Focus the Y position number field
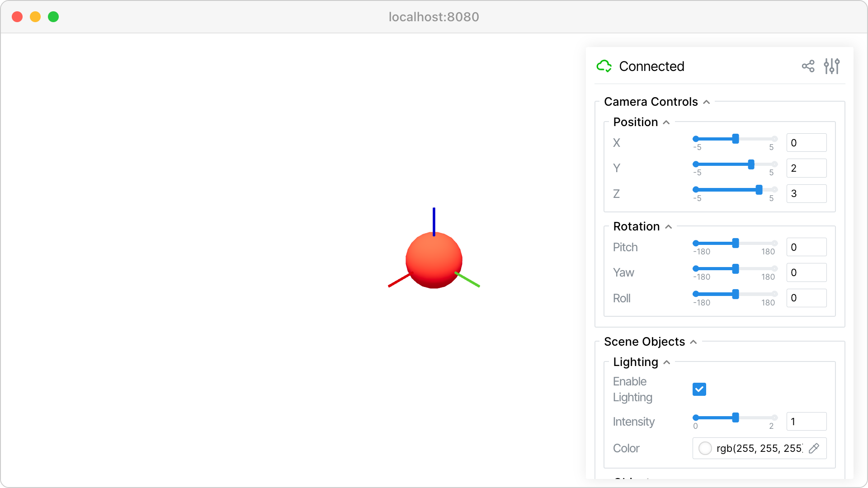Image resolution: width=868 pixels, height=488 pixels. pyautogui.click(x=807, y=168)
